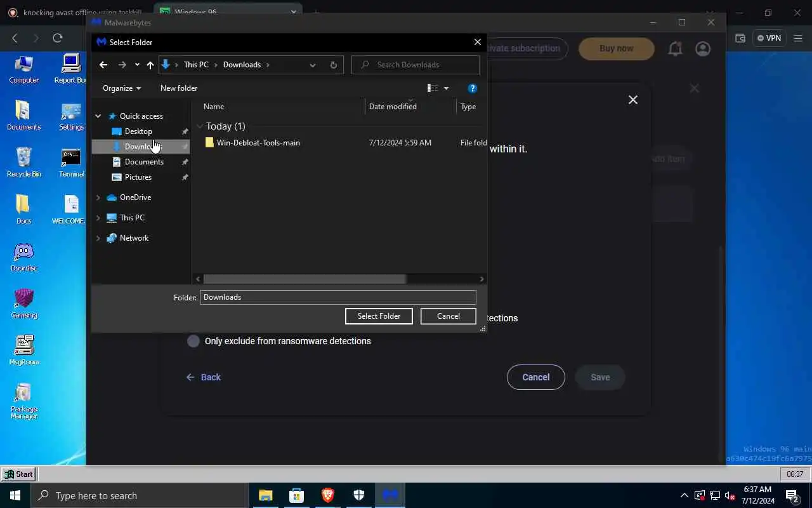Open recent locations dropdown arrow
The width and height of the screenshot is (812, 508).
click(x=137, y=65)
